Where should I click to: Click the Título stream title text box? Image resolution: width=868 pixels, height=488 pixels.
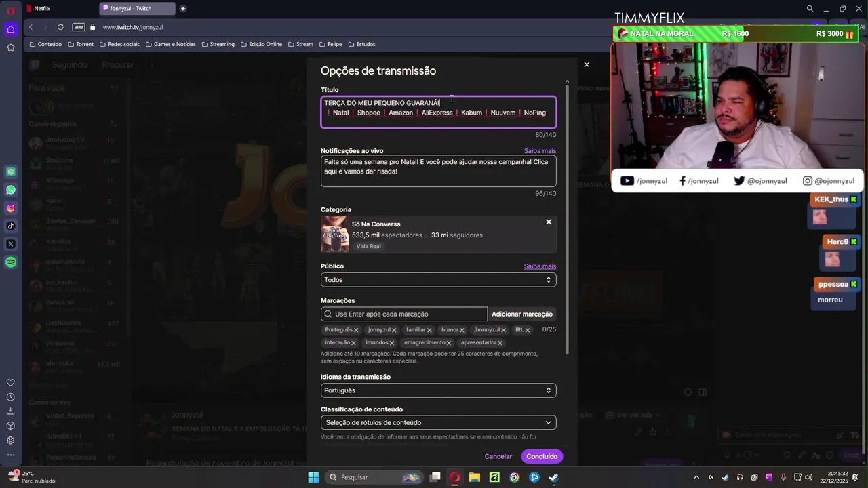(x=438, y=112)
